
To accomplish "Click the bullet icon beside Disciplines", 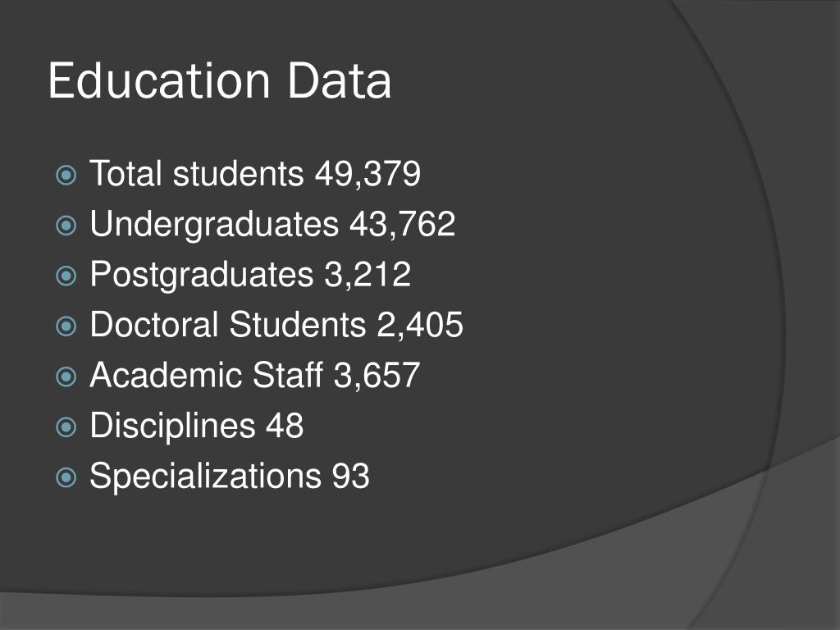I will pos(66,427).
